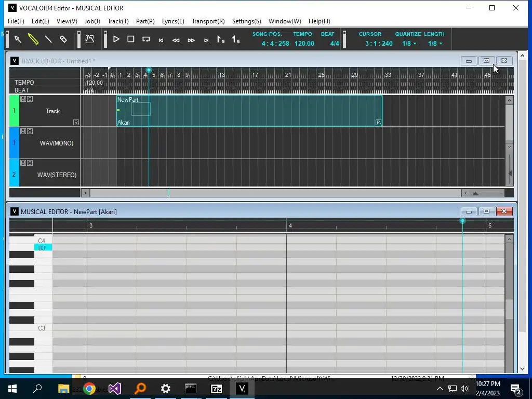
Task: Toggle R button on the vocal Track
Action: point(76,123)
